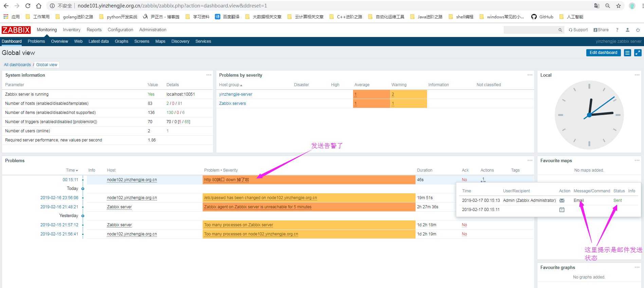Go back in browser history
644x288 pixels.
[x=6, y=6]
